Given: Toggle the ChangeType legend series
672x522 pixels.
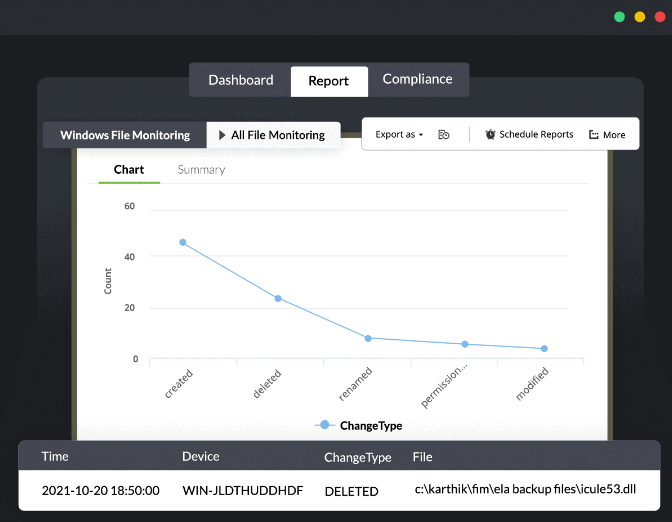Looking at the screenshot, I should [358, 425].
